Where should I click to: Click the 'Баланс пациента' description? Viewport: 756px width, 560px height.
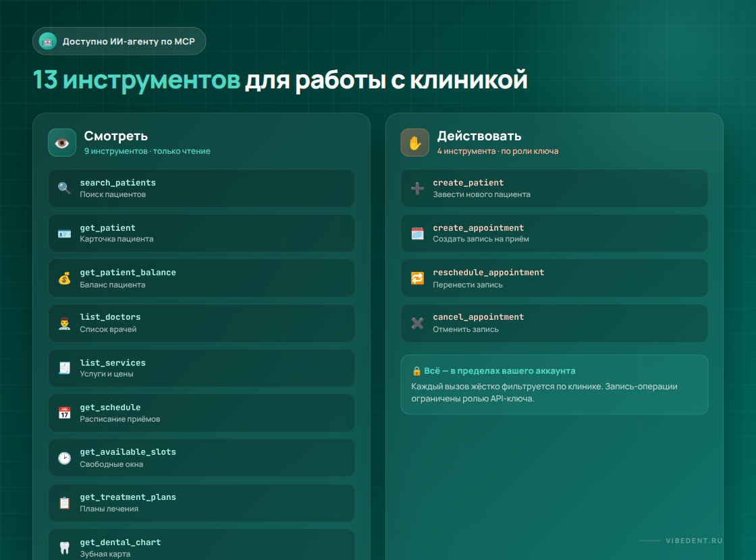point(112,285)
